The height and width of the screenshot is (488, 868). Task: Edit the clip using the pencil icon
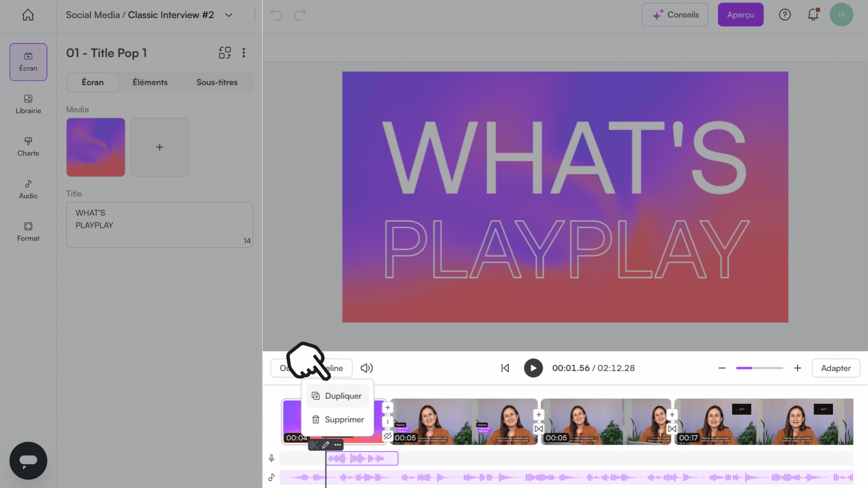325,445
